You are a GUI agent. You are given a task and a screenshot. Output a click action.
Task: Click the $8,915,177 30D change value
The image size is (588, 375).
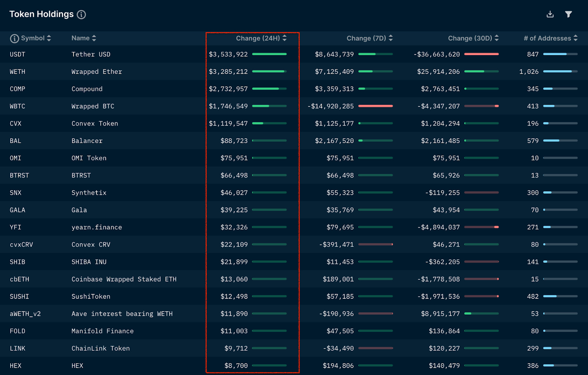441,314
